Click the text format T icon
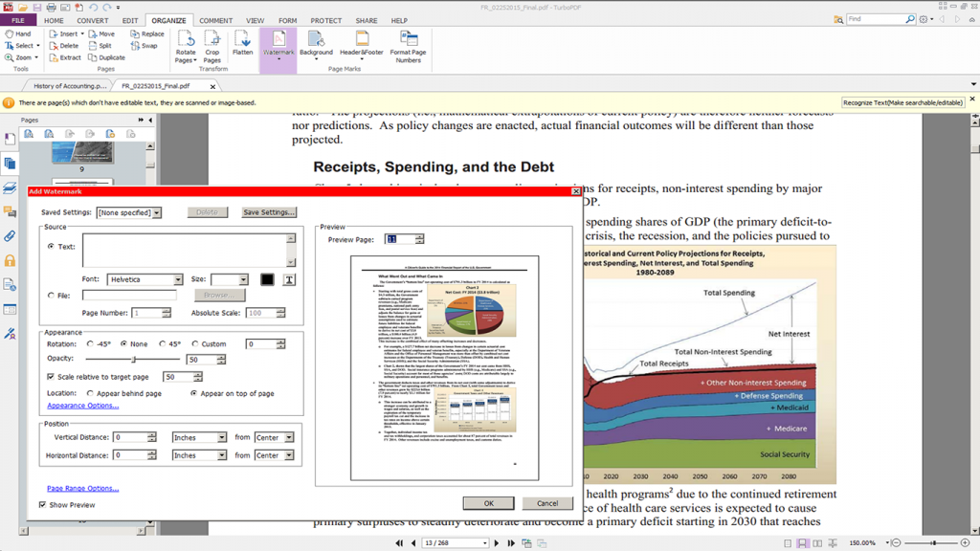The width and height of the screenshot is (980, 551). [289, 280]
